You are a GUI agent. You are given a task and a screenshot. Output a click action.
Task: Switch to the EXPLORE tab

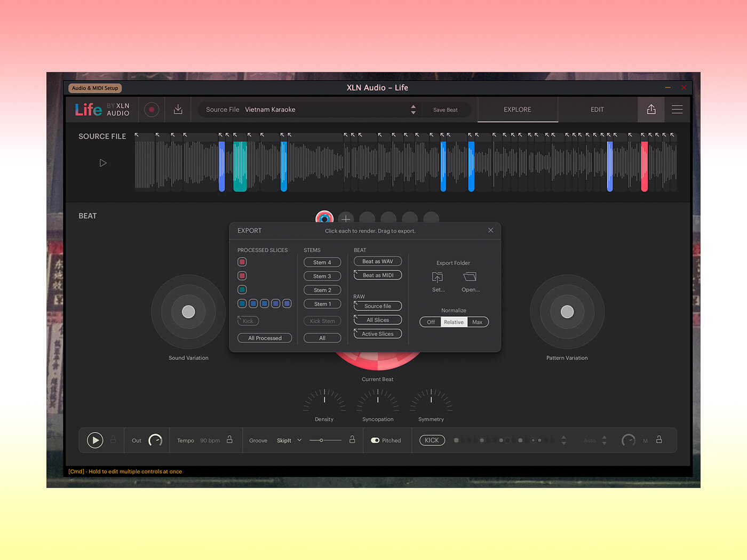pyautogui.click(x=518, y=109)
